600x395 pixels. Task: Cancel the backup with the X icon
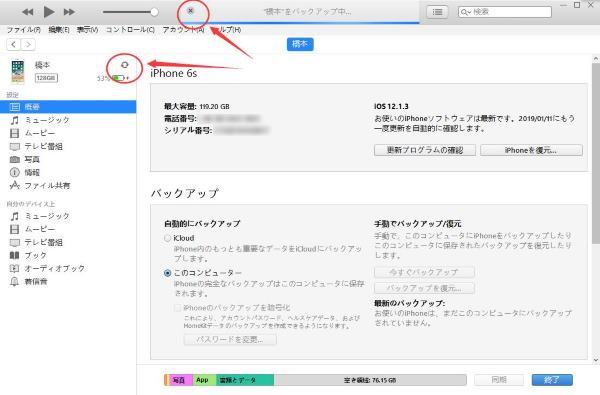coord(190,11)
